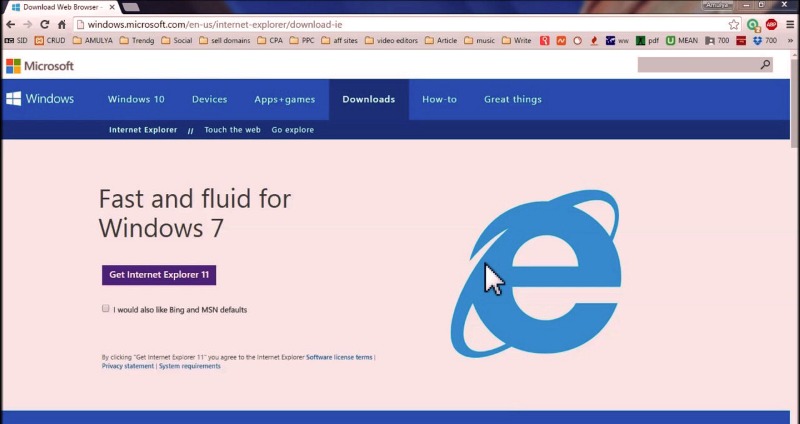Image resolution: width=800 pixels, height=424 pixels.
Task: Expand the sell domains bookmarks folder
Action: 224,40
